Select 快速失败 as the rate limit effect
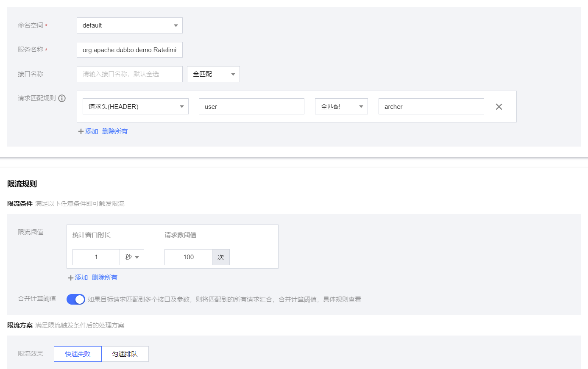588x369 pixels. click(x=78, y=354)
